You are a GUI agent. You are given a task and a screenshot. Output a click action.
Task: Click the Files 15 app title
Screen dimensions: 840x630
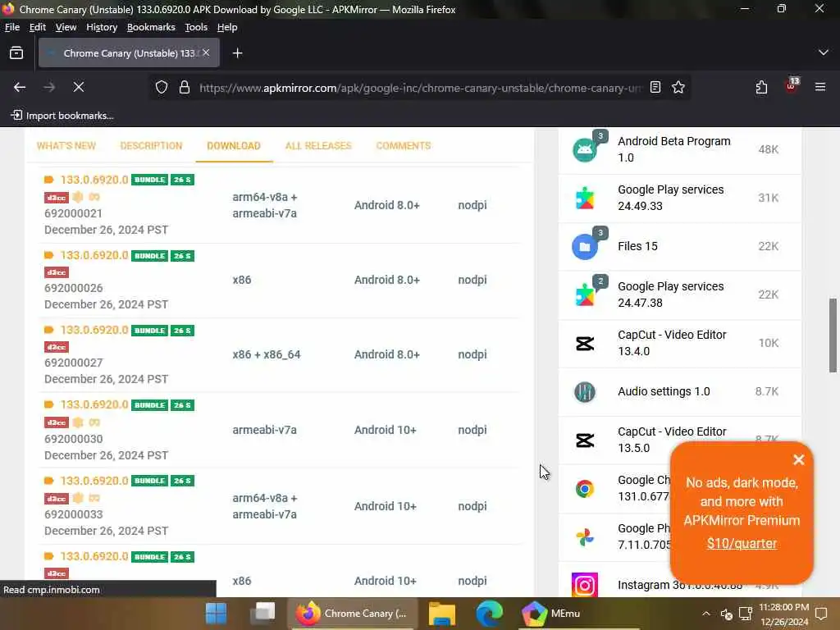pyautogui.click(x=637, y=246)
